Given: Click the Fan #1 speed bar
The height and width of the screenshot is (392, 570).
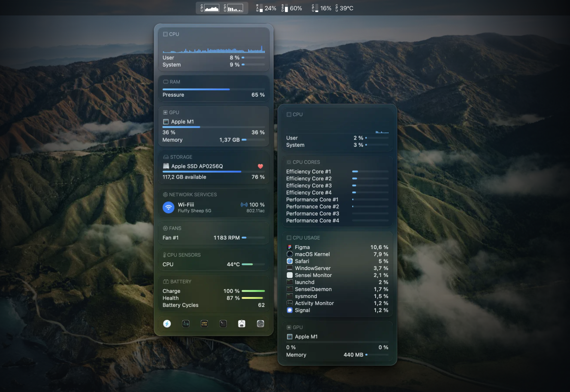Looking at the screenshot, I should [253, 237].
